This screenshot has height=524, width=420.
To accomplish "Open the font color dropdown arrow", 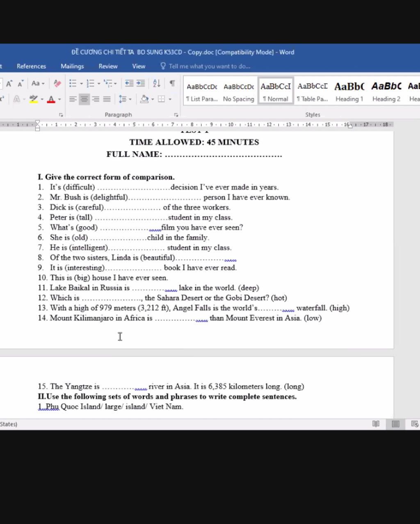I will 59,99.
